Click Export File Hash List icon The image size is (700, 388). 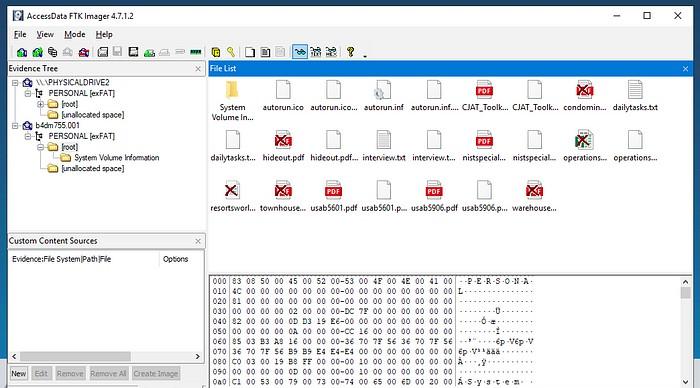(265, 52)
